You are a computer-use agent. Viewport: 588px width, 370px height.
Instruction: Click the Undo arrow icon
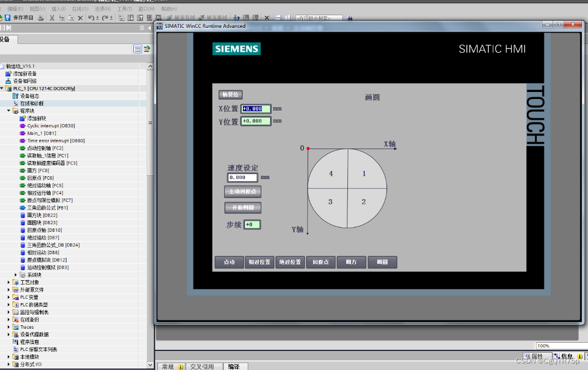91,17
